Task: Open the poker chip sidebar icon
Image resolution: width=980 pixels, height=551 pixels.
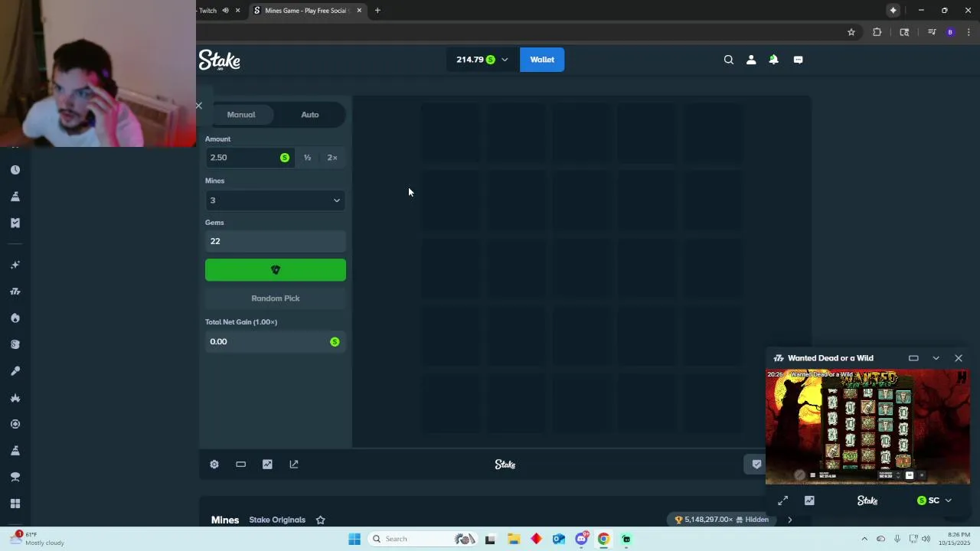Action: (15, 424)
